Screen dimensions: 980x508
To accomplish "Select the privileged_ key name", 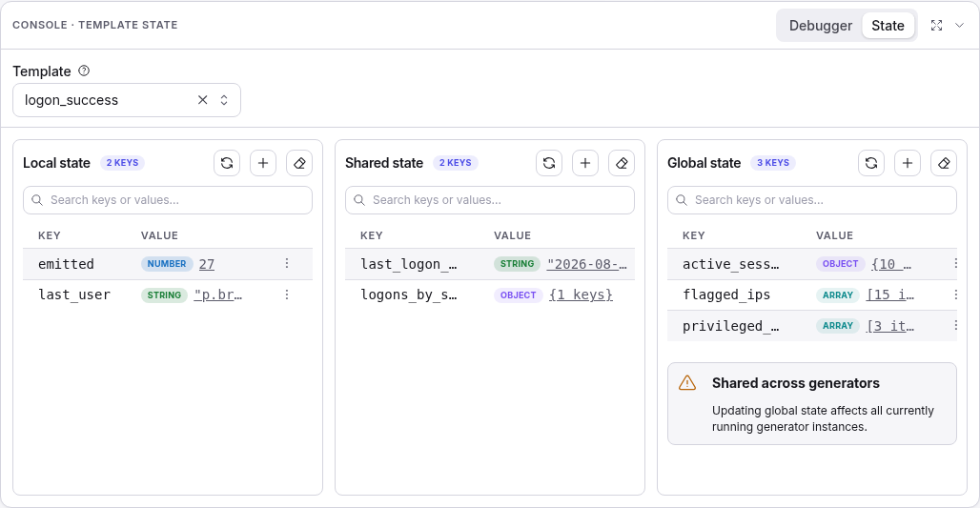I will point(730,326).
